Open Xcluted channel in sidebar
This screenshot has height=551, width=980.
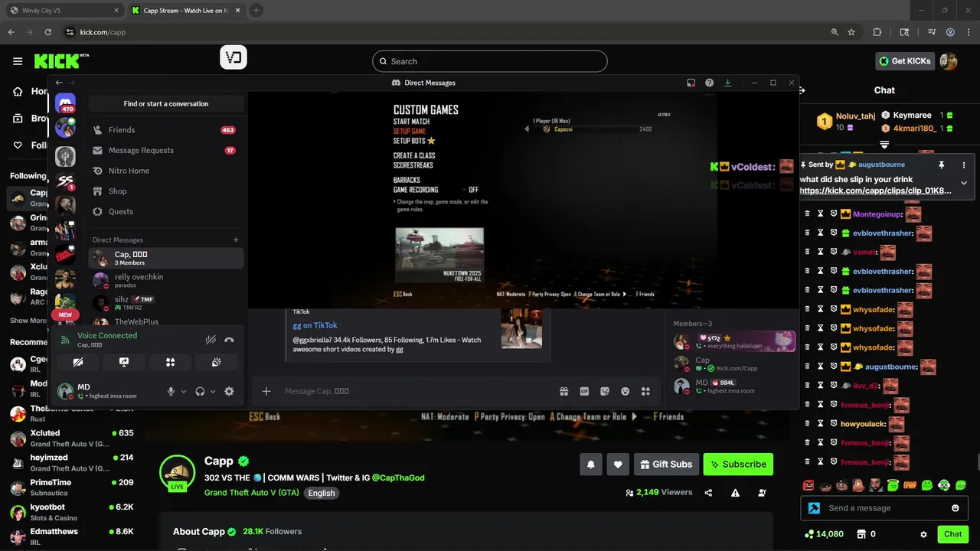pyautogui.click(x=73, y=438)
